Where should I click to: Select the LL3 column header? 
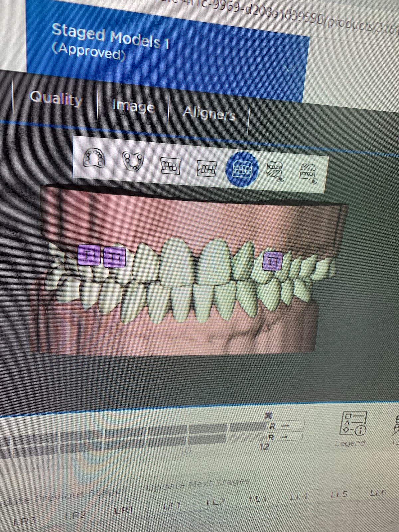258,499
